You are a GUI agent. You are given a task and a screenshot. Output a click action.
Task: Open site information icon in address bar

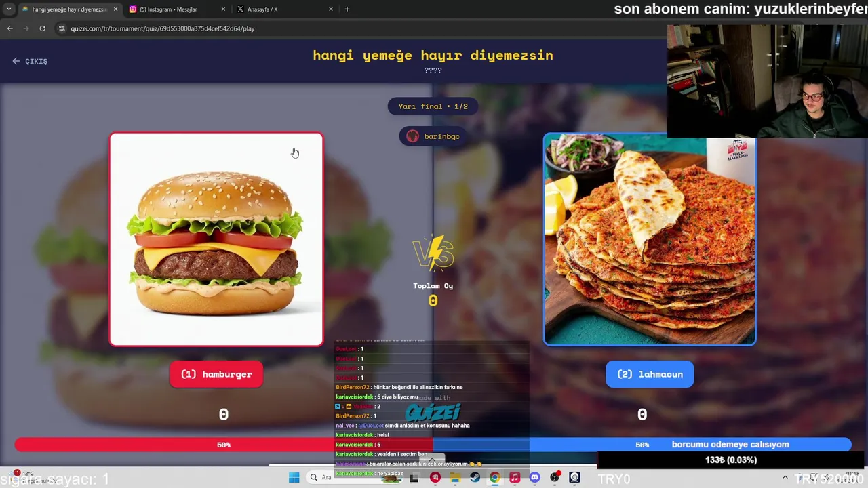pos(62,28)
